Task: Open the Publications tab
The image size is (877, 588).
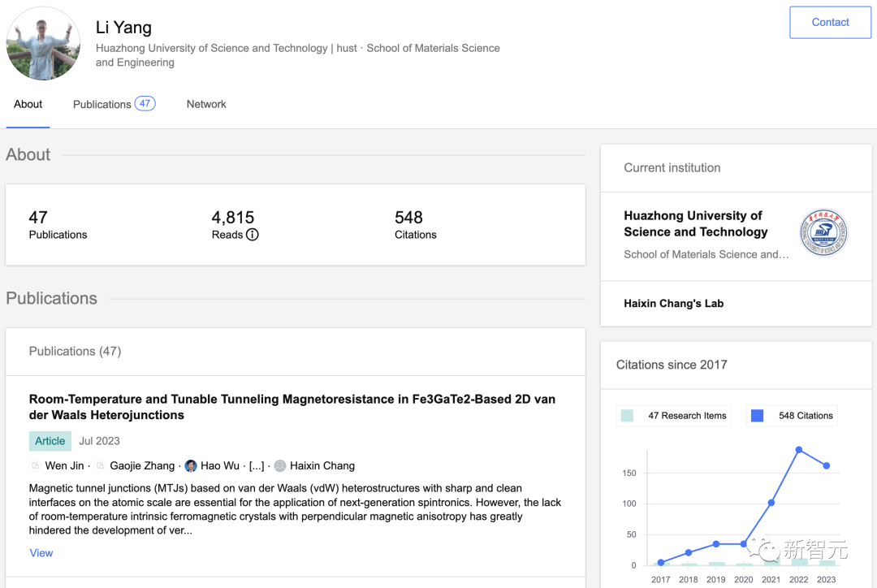Action: coord(114,104)
